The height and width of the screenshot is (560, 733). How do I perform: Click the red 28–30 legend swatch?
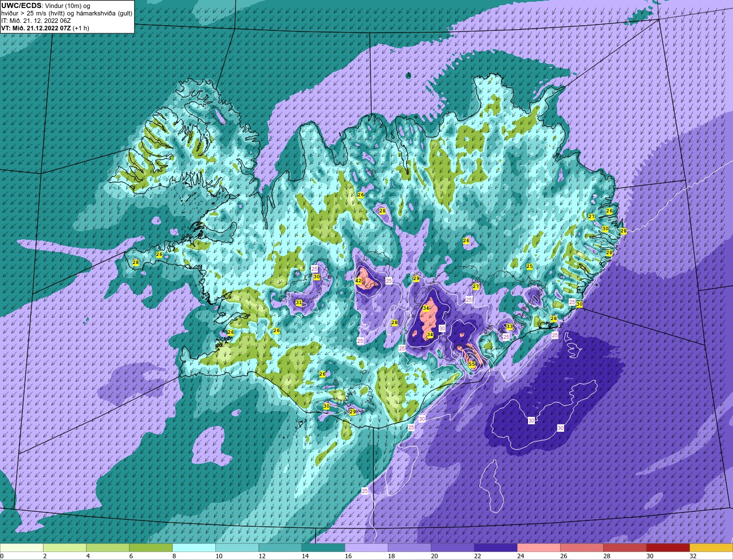[x=625, y=548]
